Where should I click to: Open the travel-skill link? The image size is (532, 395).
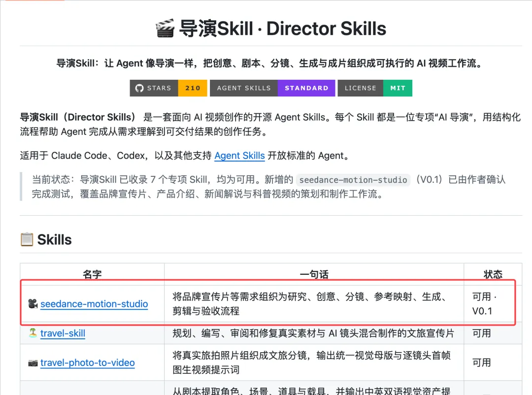point(63,333)
